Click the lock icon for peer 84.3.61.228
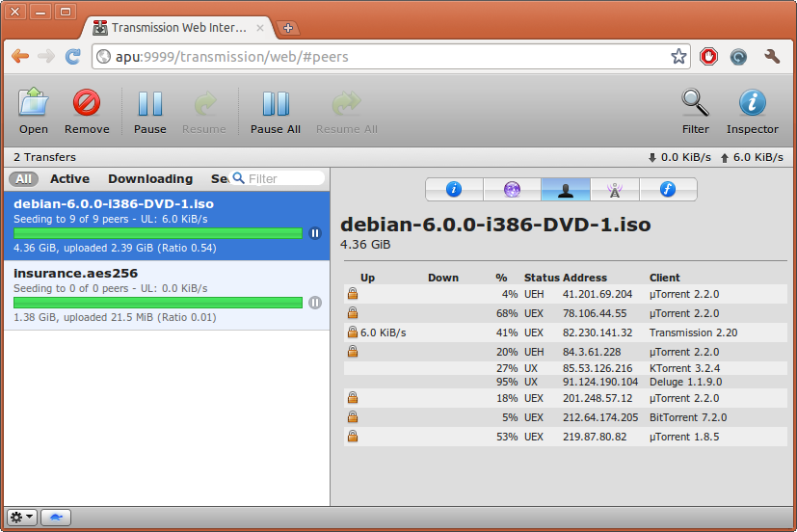The width and height of the screenshot is (797, 532). click(x=353, y=351)
